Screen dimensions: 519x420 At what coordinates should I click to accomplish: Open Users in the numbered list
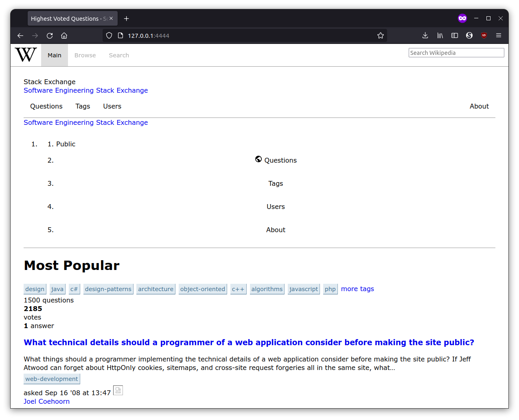pyautogui.click(x=276, y=207)
